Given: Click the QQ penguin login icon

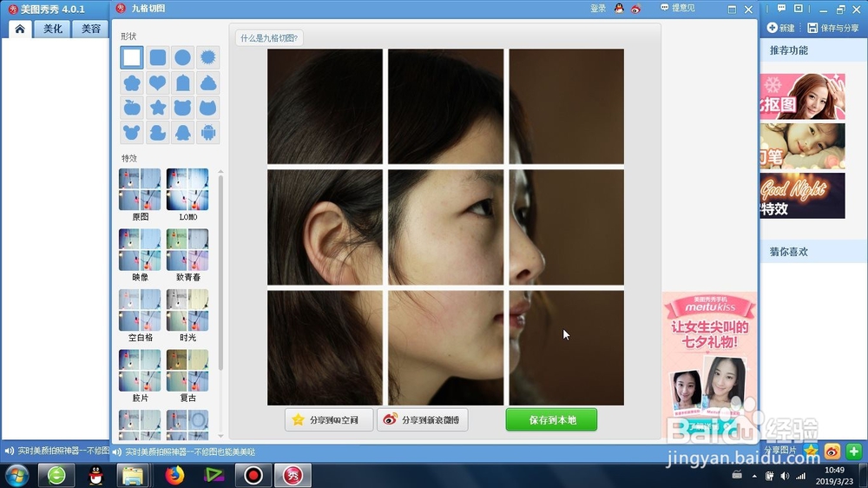Looking at the screenshot, I should click(x=619, y=9).
